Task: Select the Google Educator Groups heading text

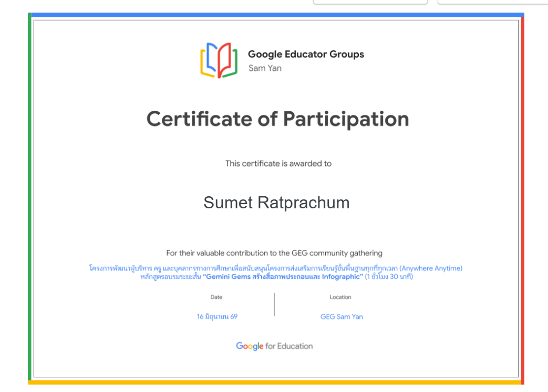Action: [x=306, y=54]
